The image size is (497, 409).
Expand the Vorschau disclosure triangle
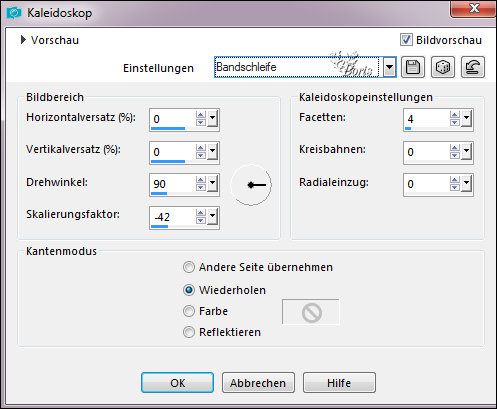pyautogui.click(x=23, y=40)
